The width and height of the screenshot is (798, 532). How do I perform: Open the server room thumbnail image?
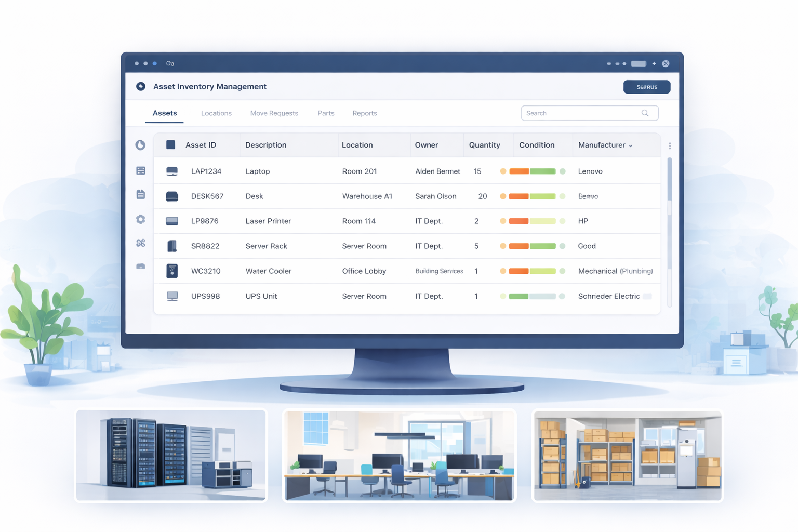tap(171, 455)
